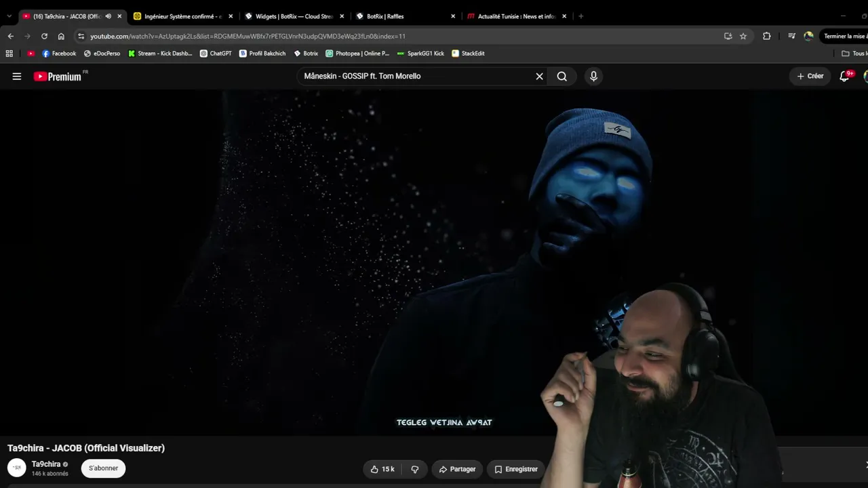Open the YouTube bookmark icon
Image resolution: width=868 pixels, height=488 pixels.
(31, 54)
